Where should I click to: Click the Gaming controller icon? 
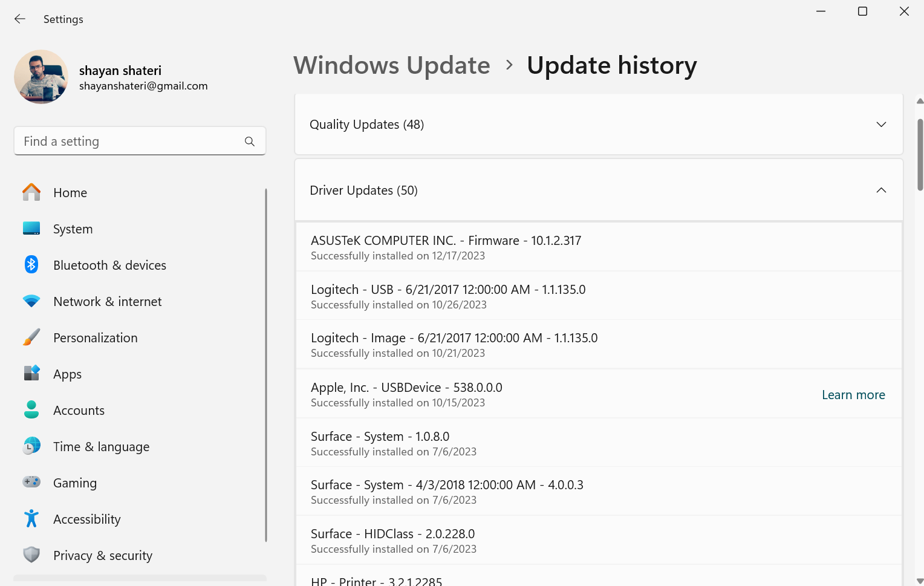click(x=31, y=482)
